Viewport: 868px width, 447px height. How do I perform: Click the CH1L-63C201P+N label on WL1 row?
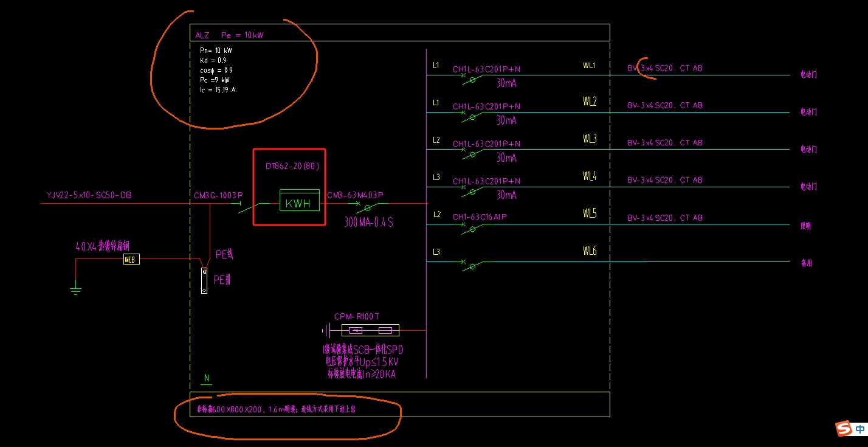click(486, 69)
